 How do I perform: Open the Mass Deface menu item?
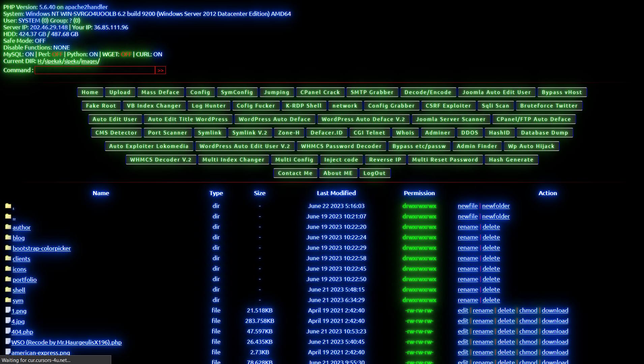tap(160, 92)
